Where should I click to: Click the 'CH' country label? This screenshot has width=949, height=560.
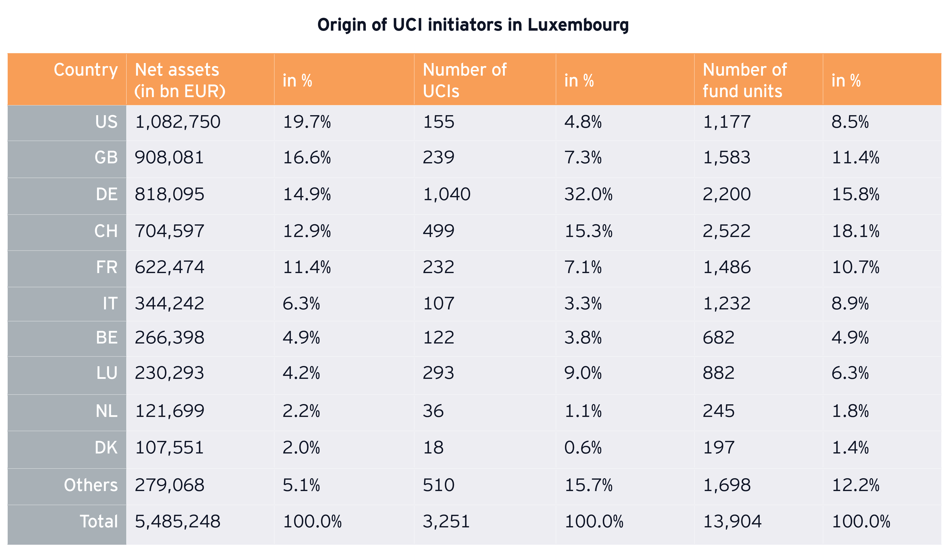pos(106,231)
